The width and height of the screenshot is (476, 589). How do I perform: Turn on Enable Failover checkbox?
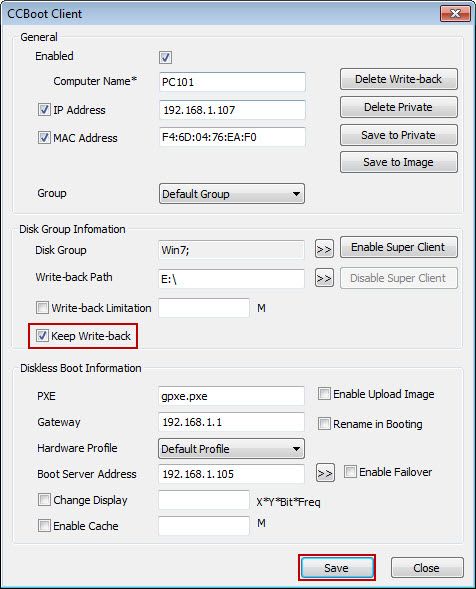(x=350, y=472)
